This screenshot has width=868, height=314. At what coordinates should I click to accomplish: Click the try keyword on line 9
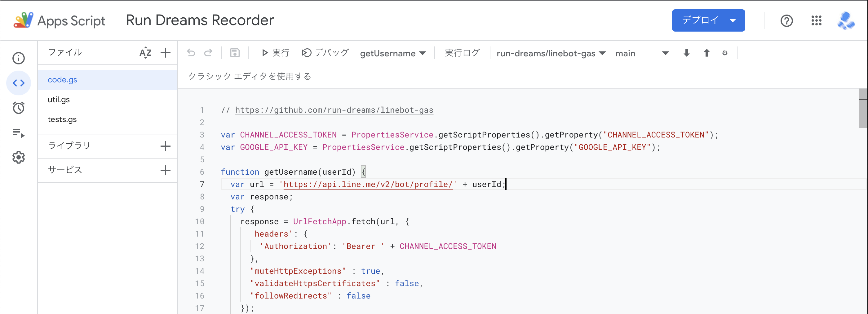237,209
